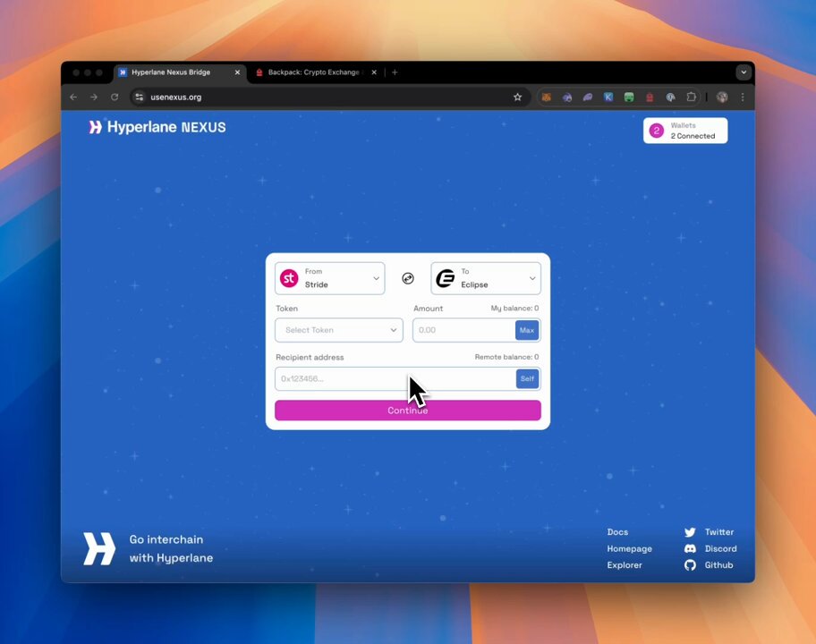Reload the usenexus.org page
Viewport: 816px width, 644px height.
[115, 97]
